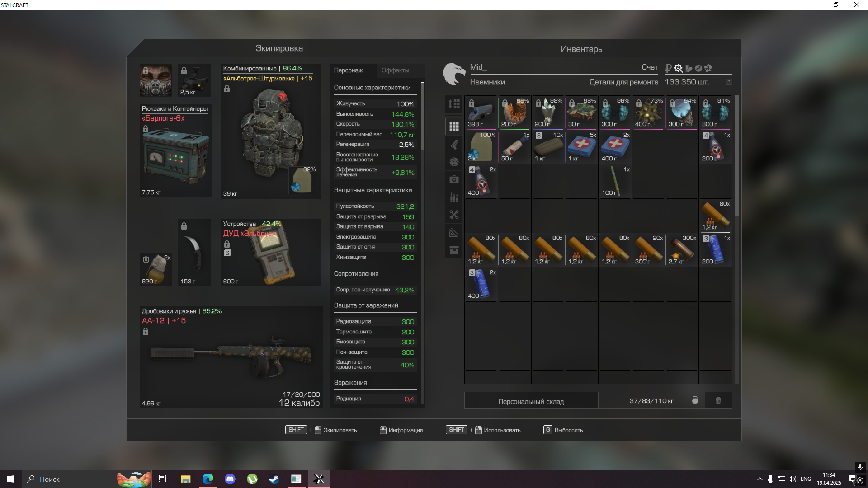Select the all-items grid category filter
Screen dimensions: 868x488
pos(454,127)
